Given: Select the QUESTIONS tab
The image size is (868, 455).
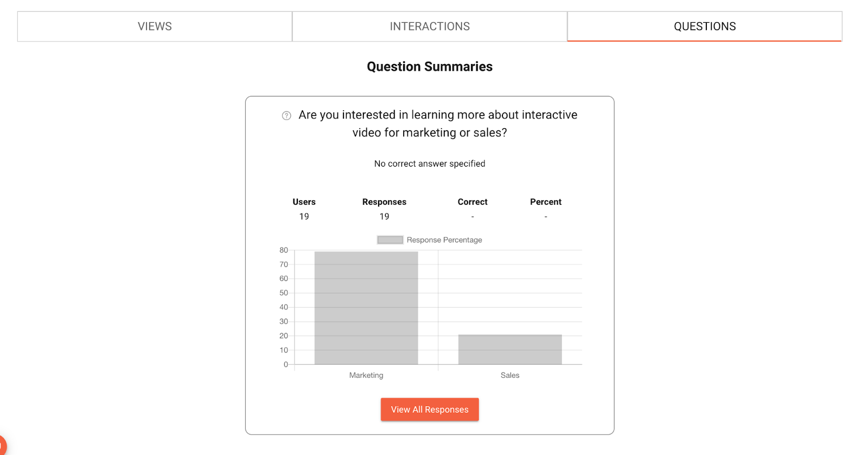Looking at the screenshot, I should coord(704,27).
